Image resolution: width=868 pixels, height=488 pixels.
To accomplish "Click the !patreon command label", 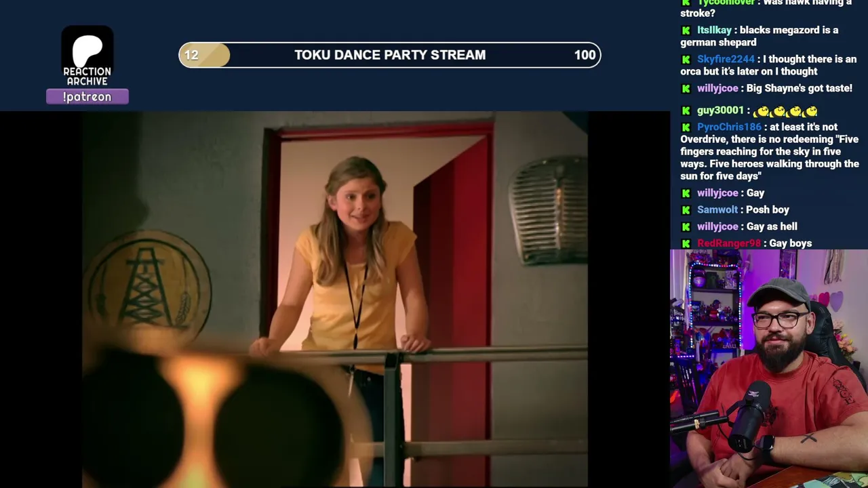I will click(87, 97).
